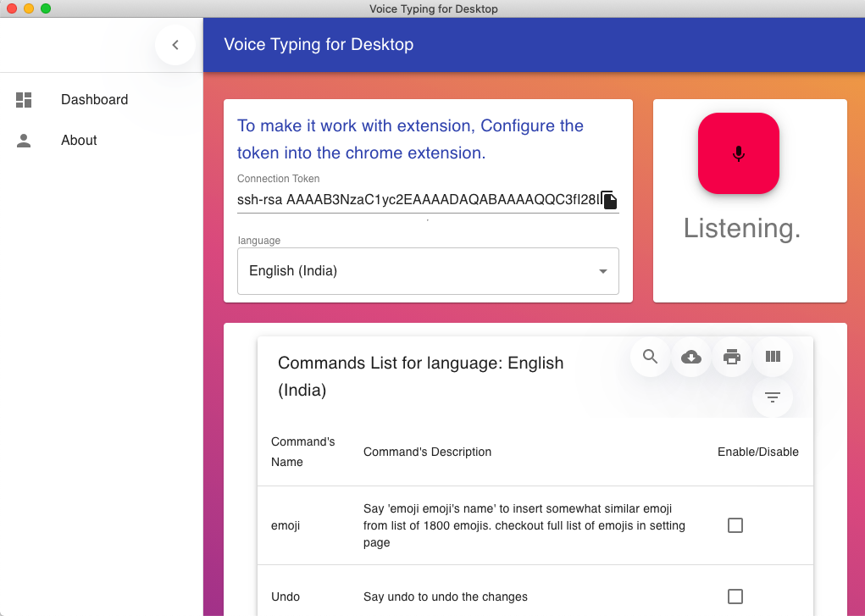Enable the emoji command checkbox
This screenshot has width=865, height=616.
click(735, 525)
